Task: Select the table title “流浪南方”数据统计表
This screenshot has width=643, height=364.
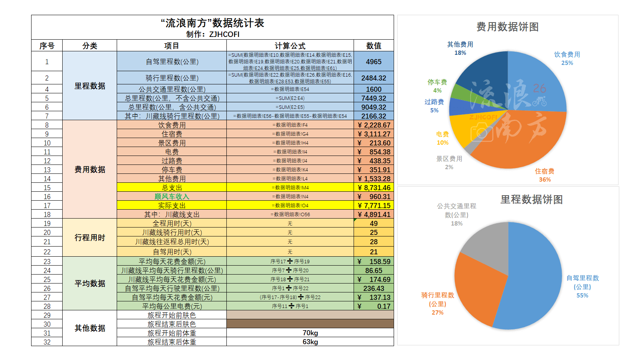Action: pos(212,23)
